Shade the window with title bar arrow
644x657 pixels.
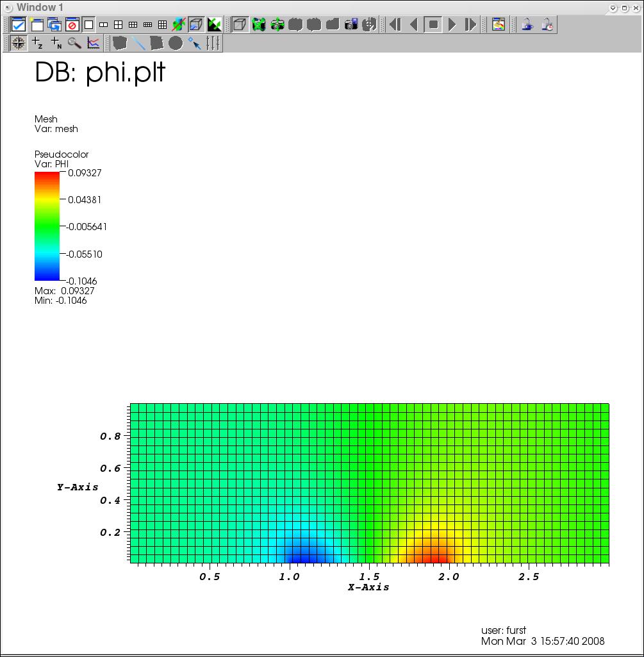(613, 8)
